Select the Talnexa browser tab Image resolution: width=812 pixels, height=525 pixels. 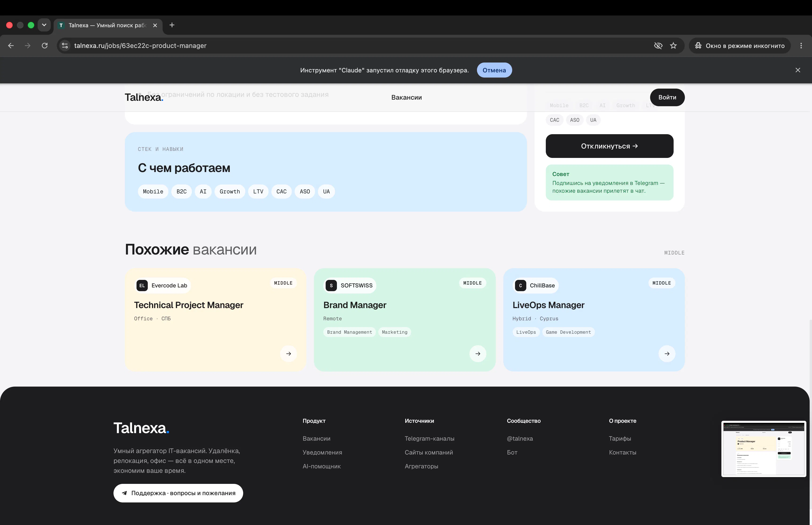[x=108, y=25]
